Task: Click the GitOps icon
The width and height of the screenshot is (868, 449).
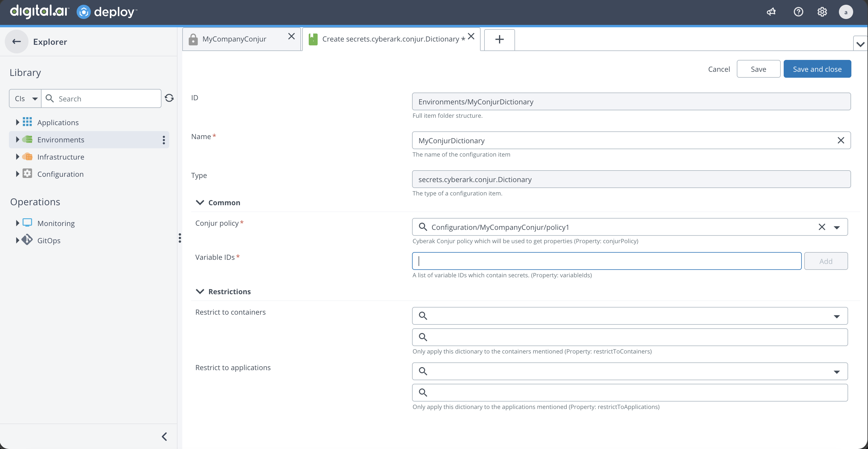Action: [27, 240]
